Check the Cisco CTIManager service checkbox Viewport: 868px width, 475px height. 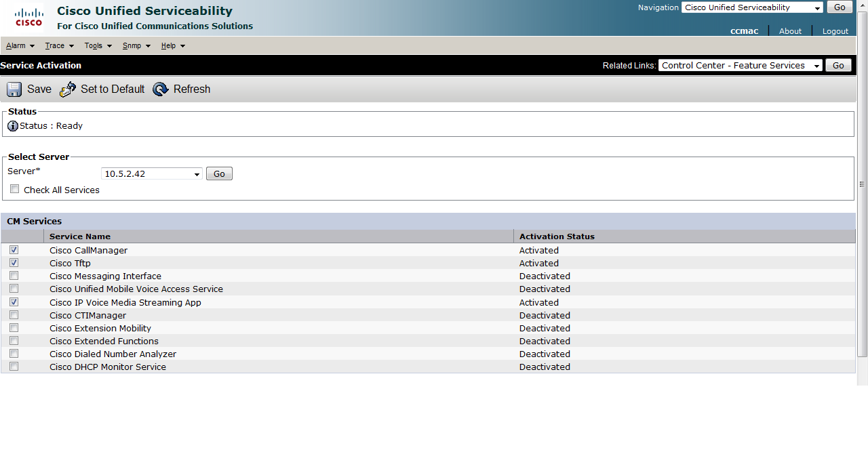pyautogui.click(x=14, y=315)
